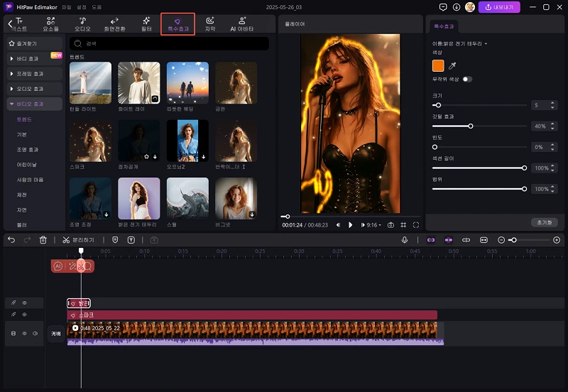
Task: Click the eyedropper color picker icon
Action: click(x=452, y=66)
